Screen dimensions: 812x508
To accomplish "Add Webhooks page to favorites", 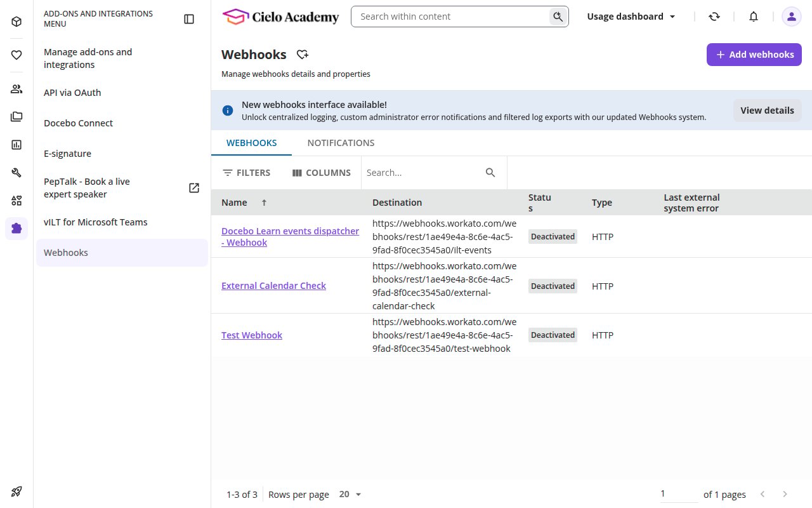I will [303, 55].
